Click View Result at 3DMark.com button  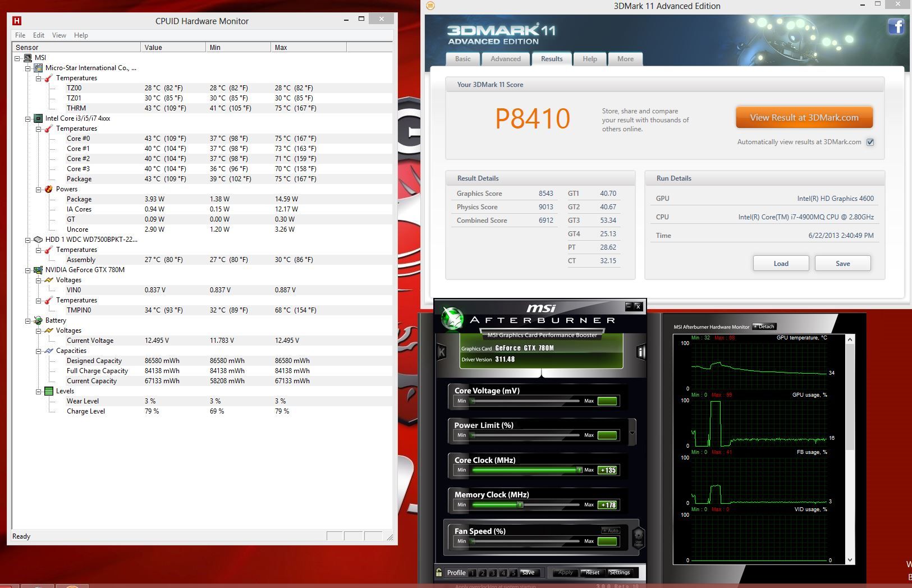[x=804, y=118]
